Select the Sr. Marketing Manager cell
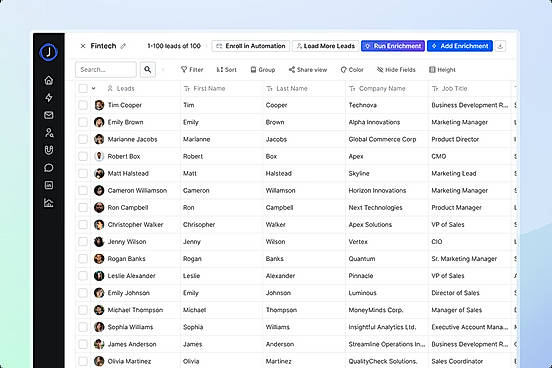Image resolution: width=552 pixels, height=368 pixels. pos(470,259)
